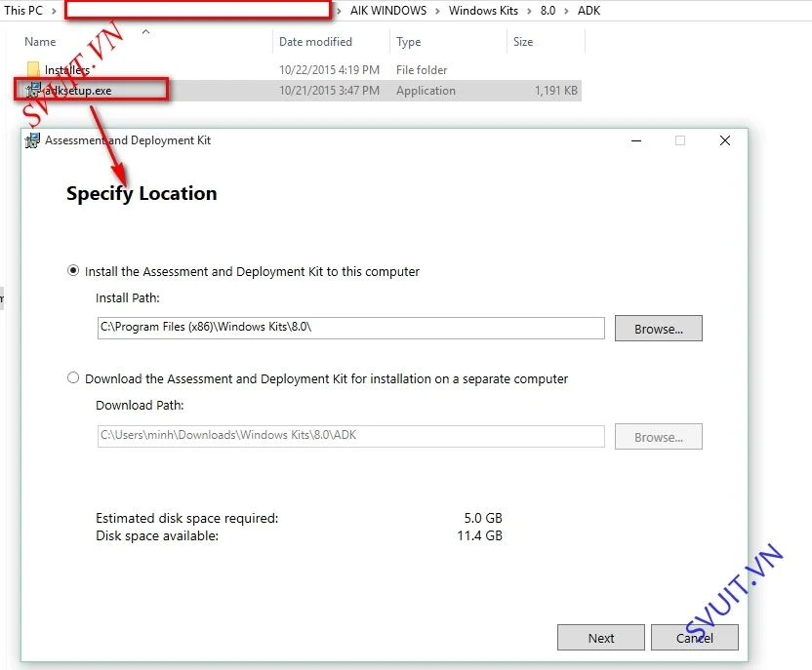Cancel the ADK setup

click(695, 638)
